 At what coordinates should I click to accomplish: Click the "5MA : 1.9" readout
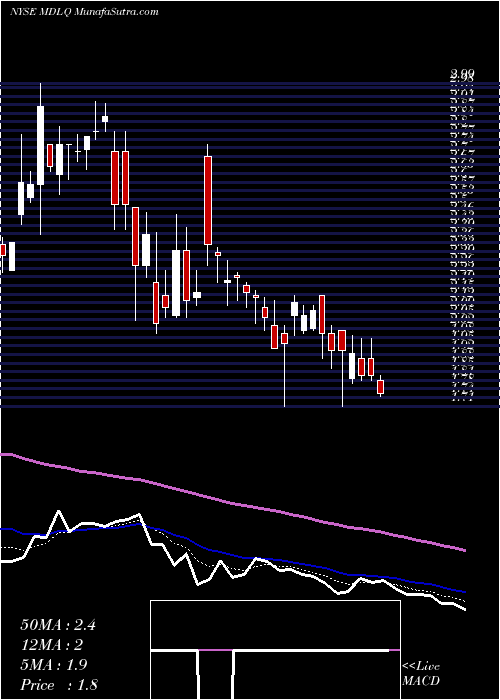(54, 665)
